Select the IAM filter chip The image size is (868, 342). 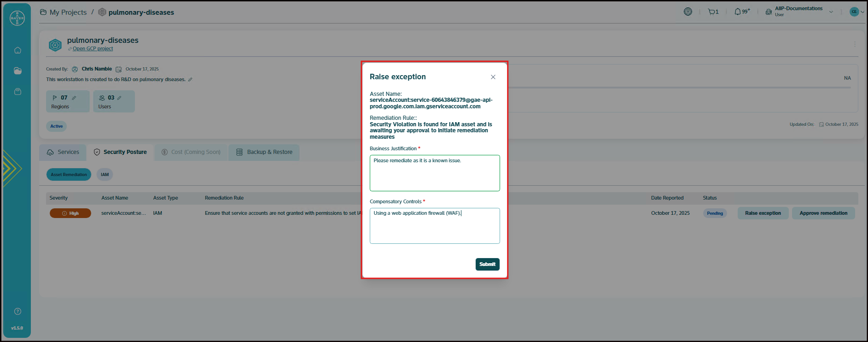pos(105,175)
